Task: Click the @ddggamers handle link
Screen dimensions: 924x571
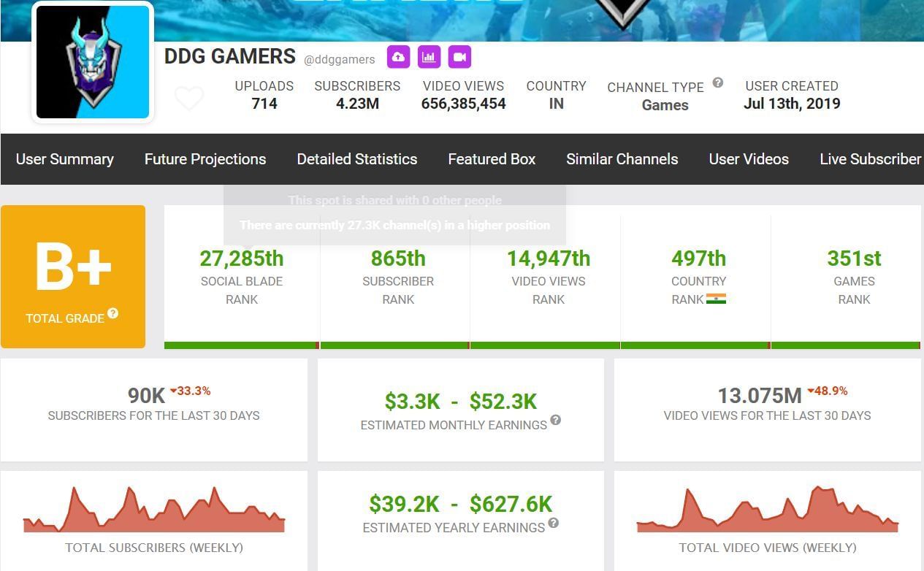Action: click(x=340, y=59)
